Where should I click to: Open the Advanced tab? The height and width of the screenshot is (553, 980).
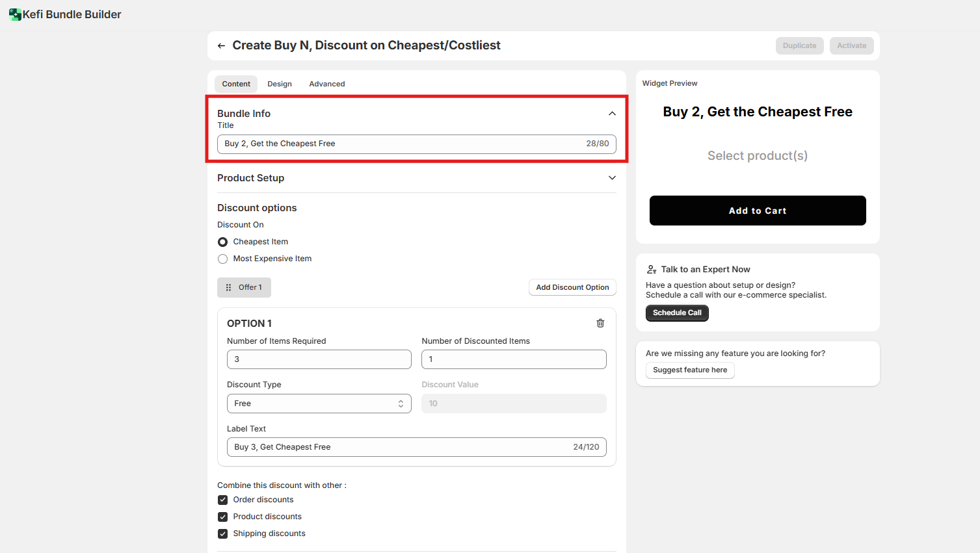pos(327,84)
